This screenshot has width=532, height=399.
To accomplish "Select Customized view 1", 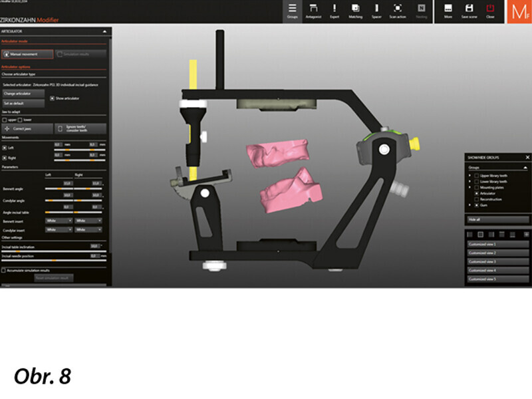I will [x=497, y=245].
